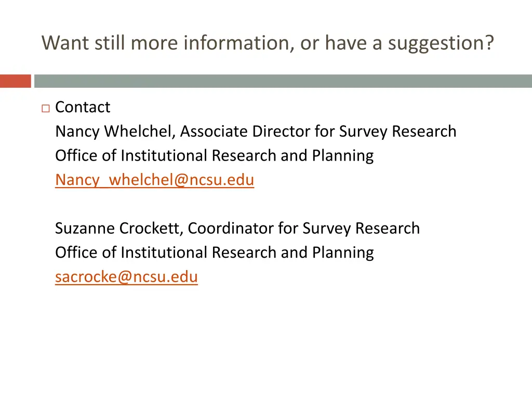Click the orange accent block under the title
The image size is (532, 399).
[15, 81]
